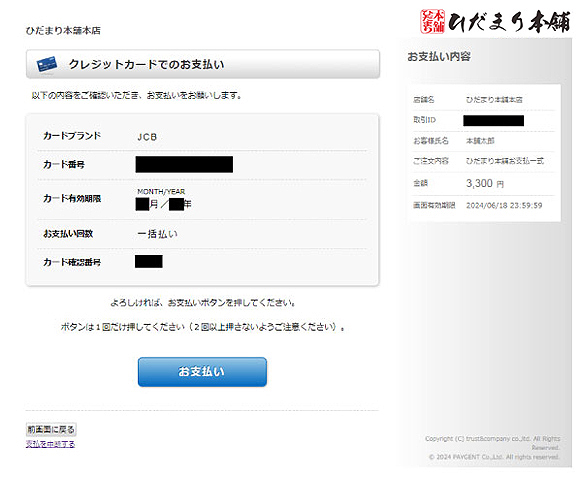Click the JCB card brand value
Viewport: 580px width, 477px height.
click(147, 137)
